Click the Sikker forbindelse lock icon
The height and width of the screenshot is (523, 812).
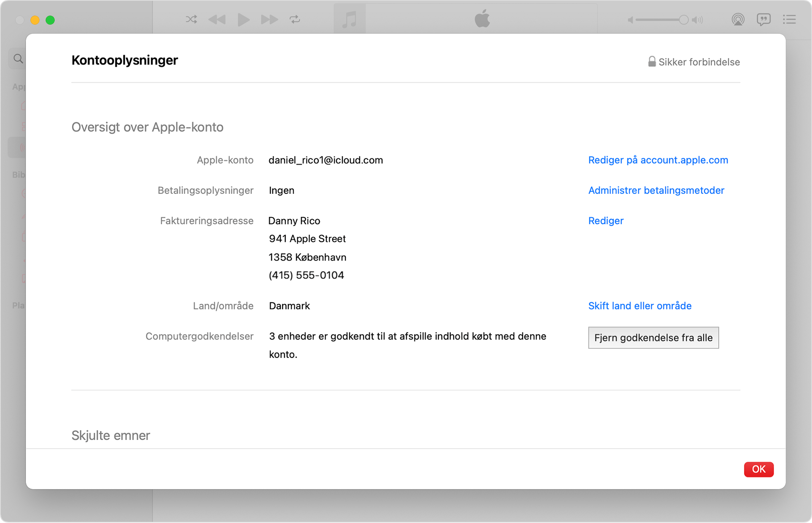[652, 61]
